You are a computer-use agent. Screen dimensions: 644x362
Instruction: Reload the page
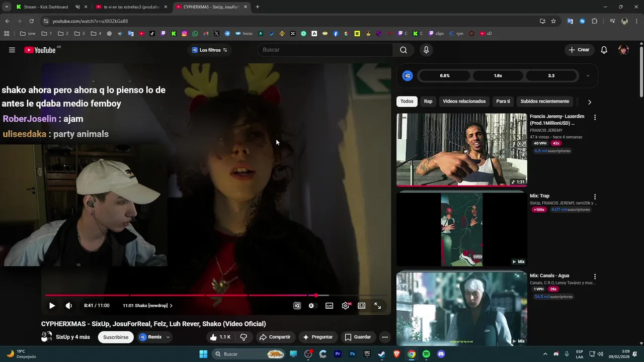pyautogui.click(x=31, y=21)
